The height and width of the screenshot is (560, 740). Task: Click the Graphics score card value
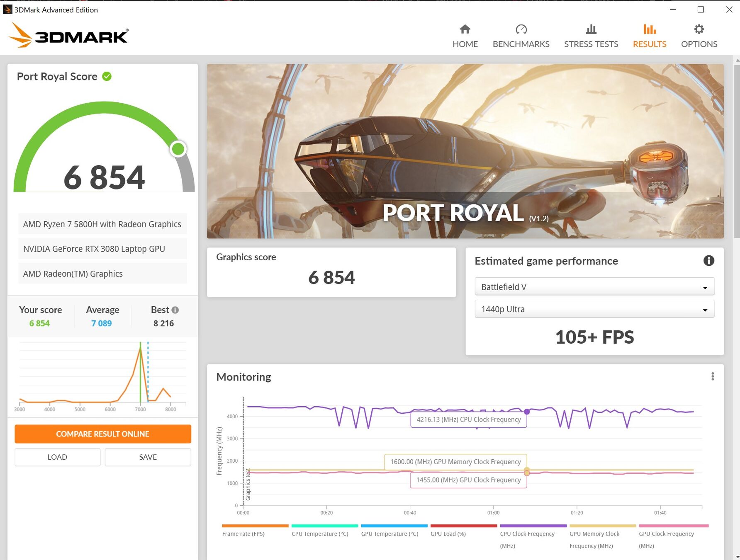coord(331,277)
